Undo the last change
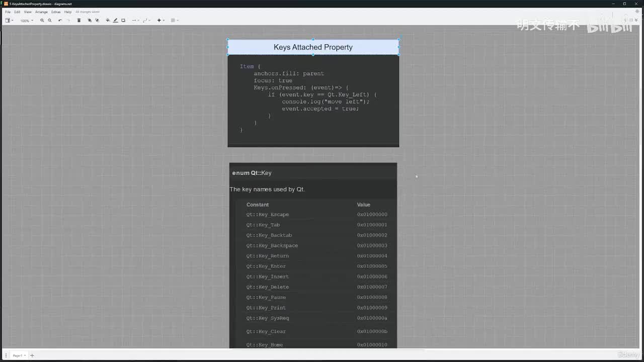 click(x=60, y=21)
